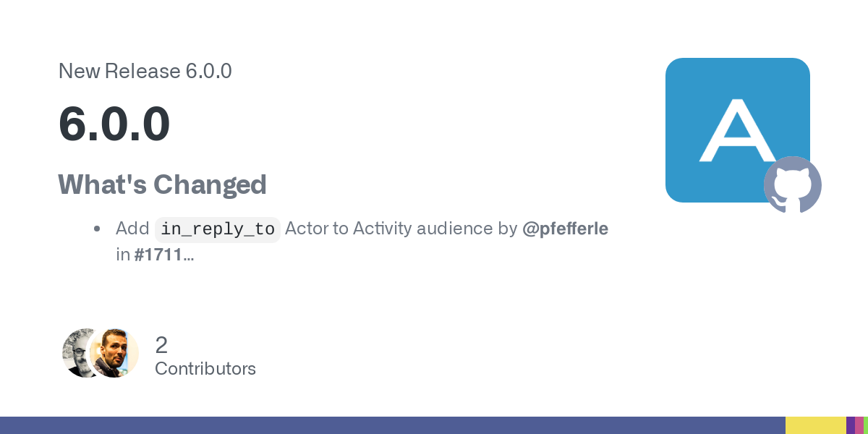Click the pink language bar segment

pos(859,425)
